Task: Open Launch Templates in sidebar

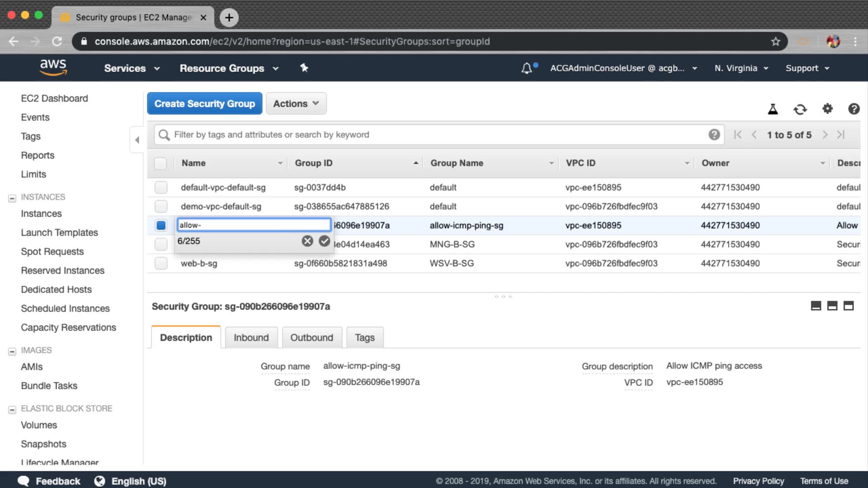Action: click(59, 232)
